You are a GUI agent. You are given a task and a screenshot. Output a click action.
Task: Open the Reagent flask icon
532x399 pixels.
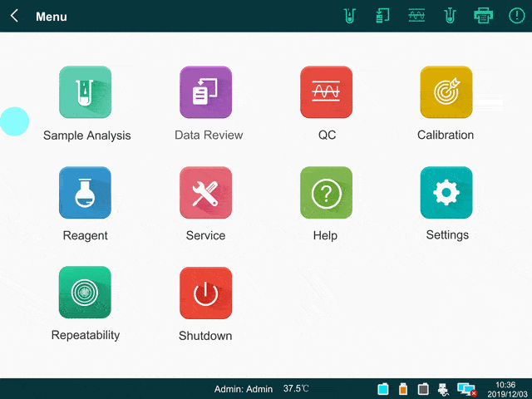[x=85, y=193]
